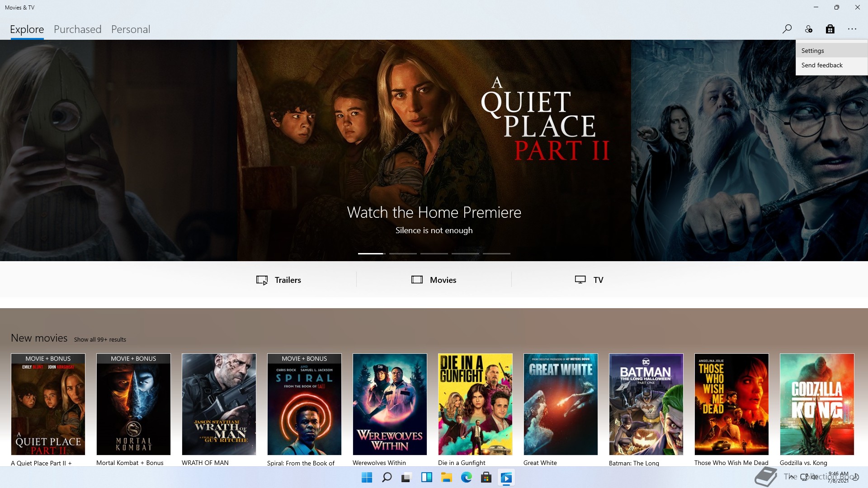Switch to the Explore tab

click(x=27, y=29)
